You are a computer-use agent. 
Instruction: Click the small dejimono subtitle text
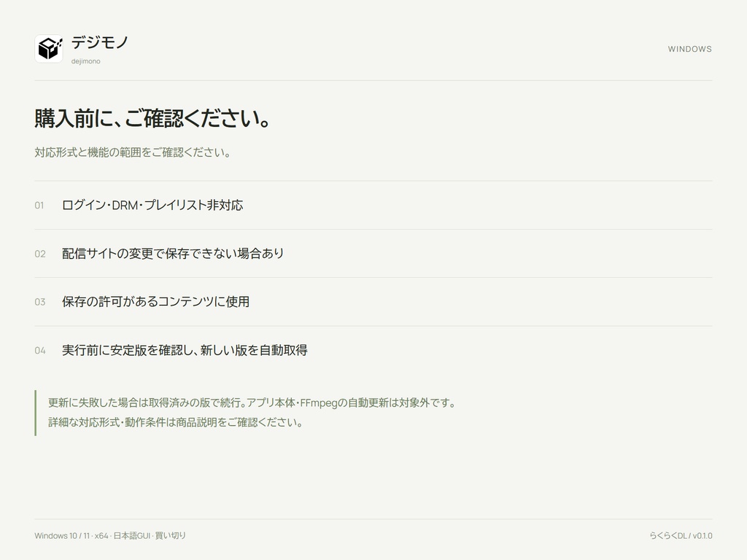pos(86,61)
